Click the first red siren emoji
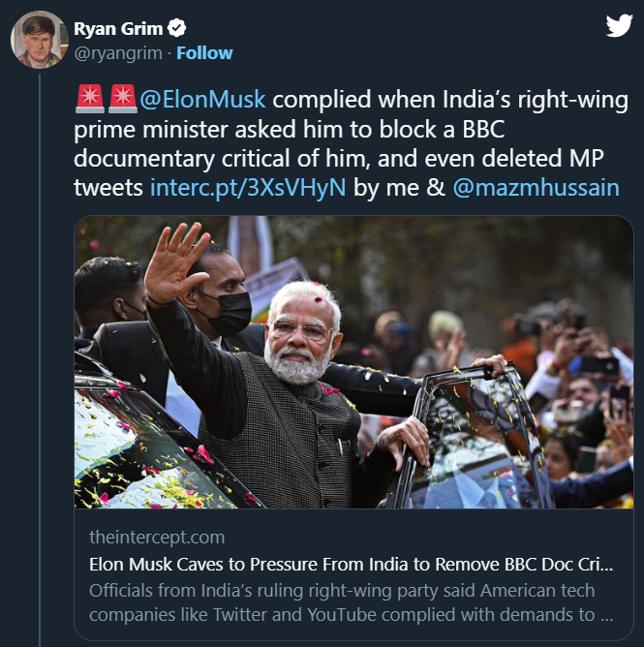 point(89,99)
